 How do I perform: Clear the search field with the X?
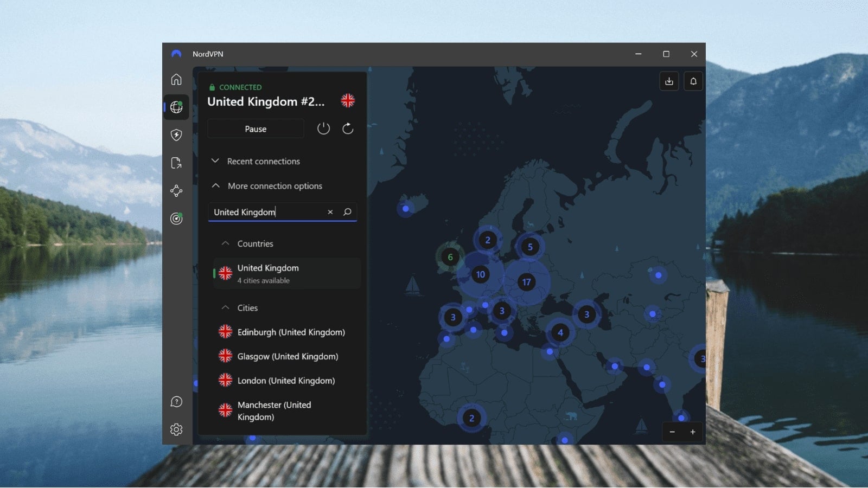click(330, 212)
